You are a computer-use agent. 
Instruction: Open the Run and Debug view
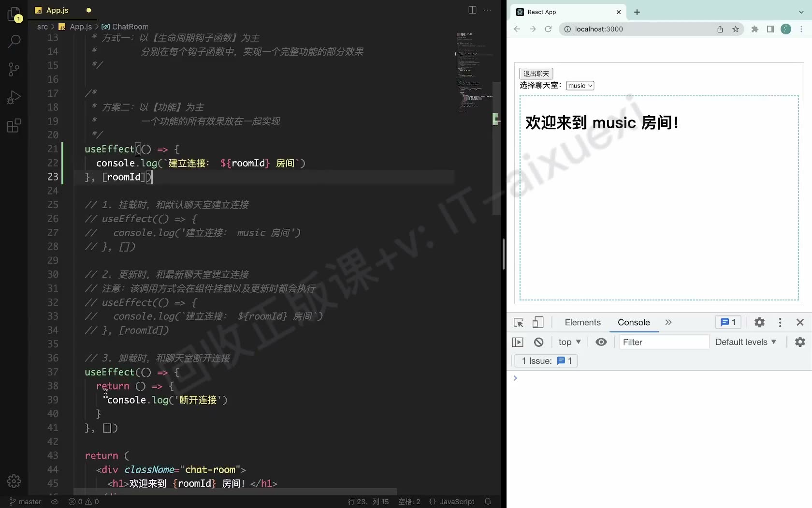point(14,98)
